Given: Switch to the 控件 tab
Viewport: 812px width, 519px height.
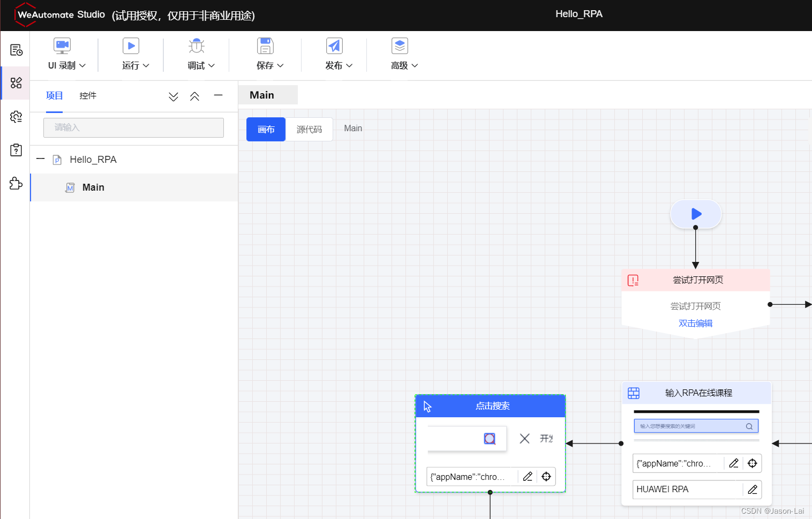Looking at the screenshot, I should pos(88,95).
